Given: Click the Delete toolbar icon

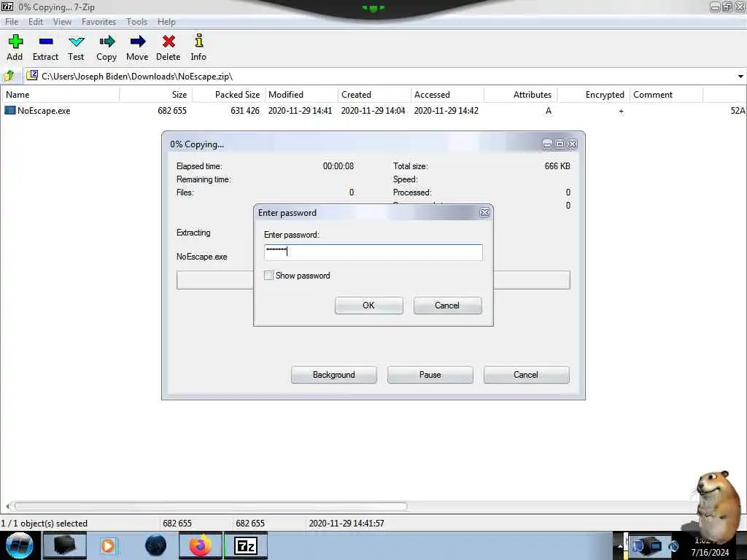Looking at the screenshot, I should (169, 42).
